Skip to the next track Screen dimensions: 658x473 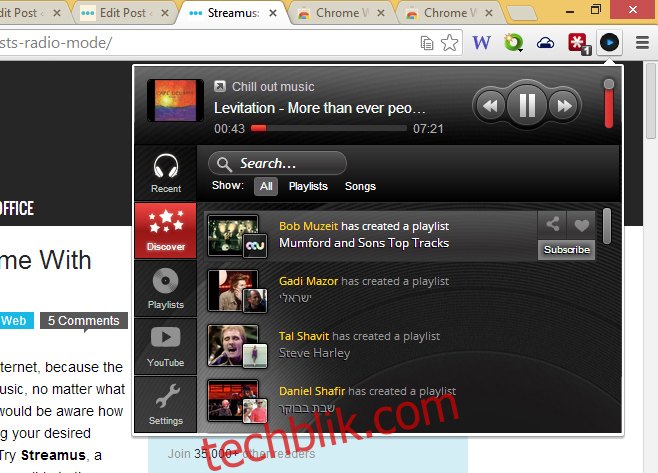564,105
